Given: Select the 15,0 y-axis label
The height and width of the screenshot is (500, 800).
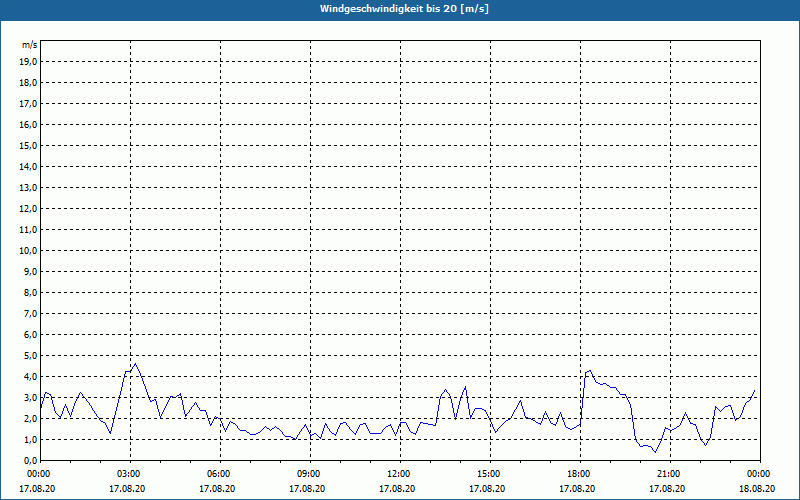Looking at the screenshot, I should 29,145.
